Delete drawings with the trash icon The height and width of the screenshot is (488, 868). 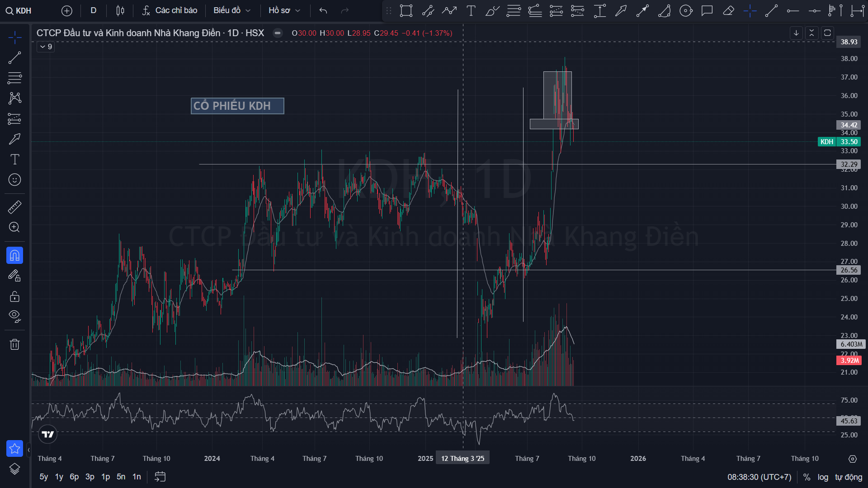(x=14, y=345)
